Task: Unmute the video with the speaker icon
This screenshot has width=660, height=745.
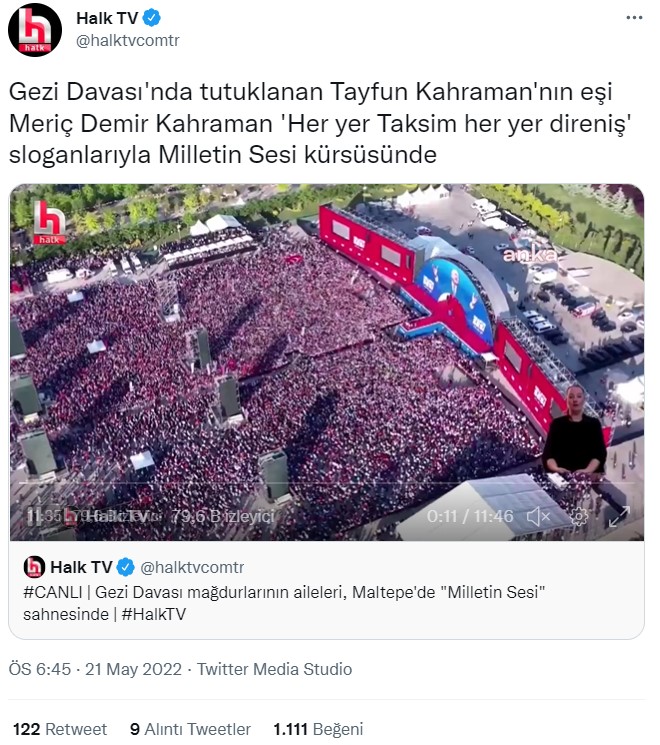Action: coord(538,516)
